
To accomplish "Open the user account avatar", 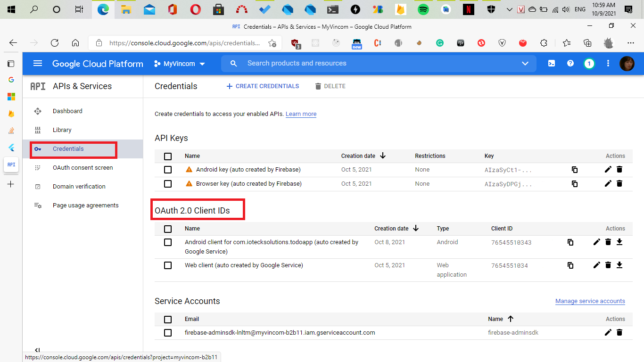I will click(x=627, y=64).
